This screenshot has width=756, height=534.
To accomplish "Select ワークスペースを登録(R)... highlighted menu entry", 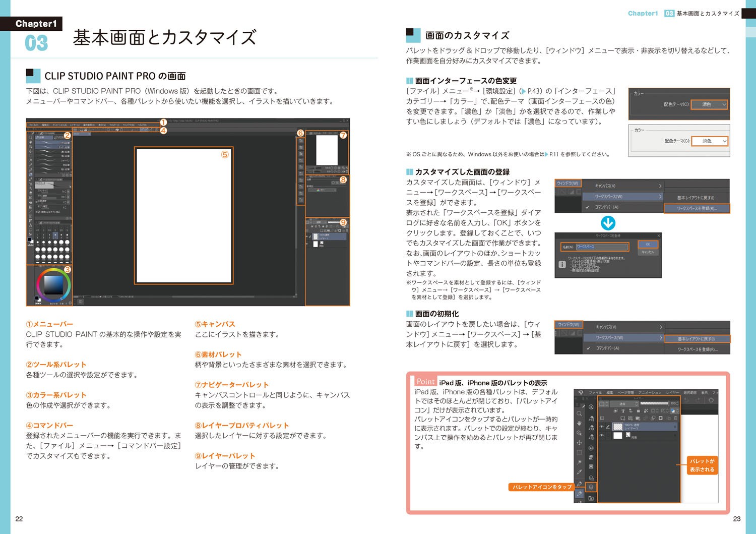I will [x=697, y=208].
